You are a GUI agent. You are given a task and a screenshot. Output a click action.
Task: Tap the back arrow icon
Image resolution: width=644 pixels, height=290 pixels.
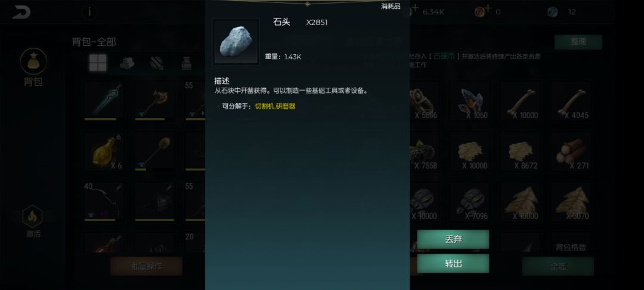pos(21,12)
